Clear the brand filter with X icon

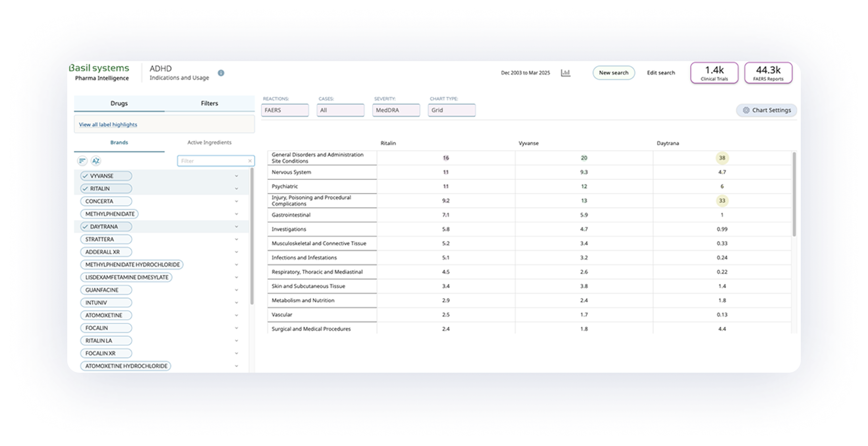pyautogui.click(x=250, y=161)
